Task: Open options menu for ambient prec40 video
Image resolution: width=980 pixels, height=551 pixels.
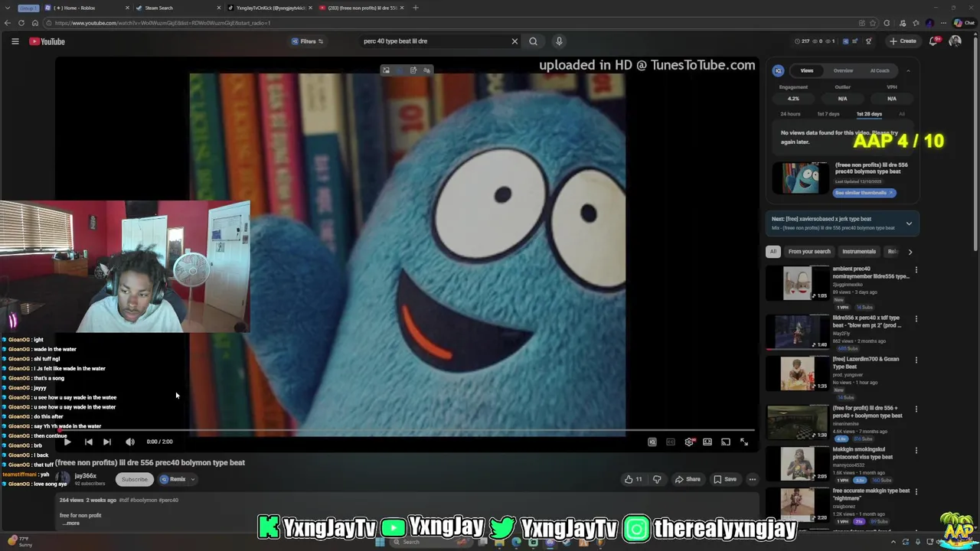Action: point(916,269)
